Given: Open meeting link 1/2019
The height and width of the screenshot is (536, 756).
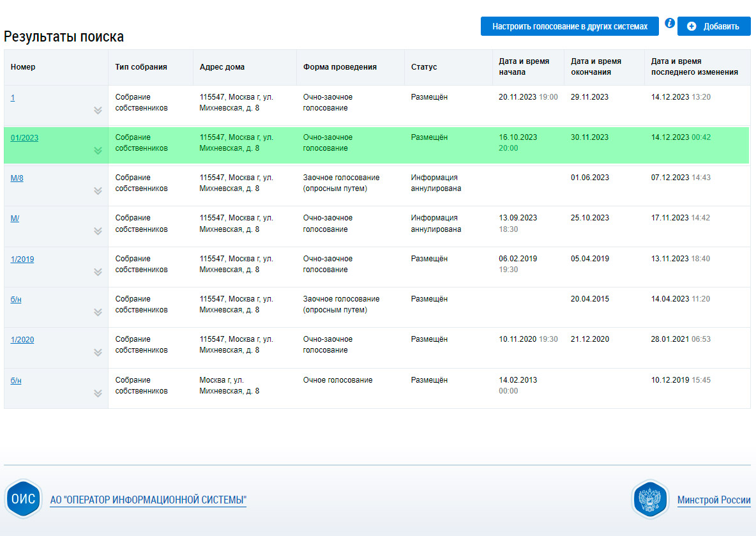Looking at the screenshot, I should (22, 259).
